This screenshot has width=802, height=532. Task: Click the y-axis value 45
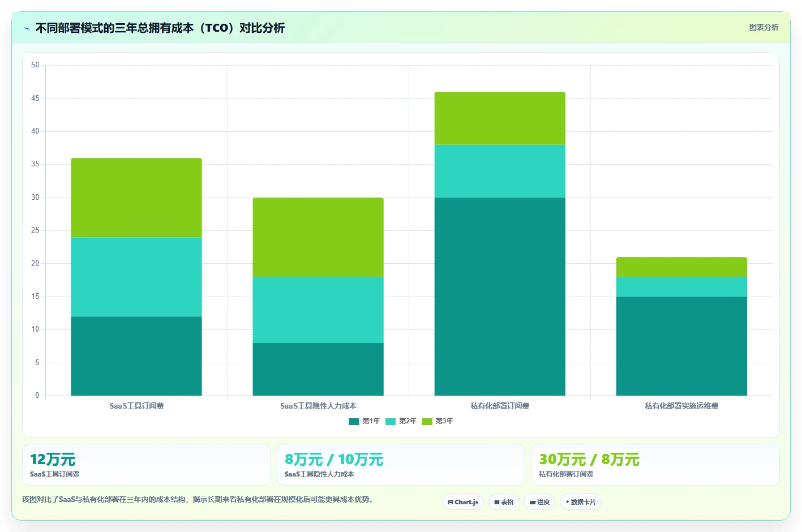(35, 98)
